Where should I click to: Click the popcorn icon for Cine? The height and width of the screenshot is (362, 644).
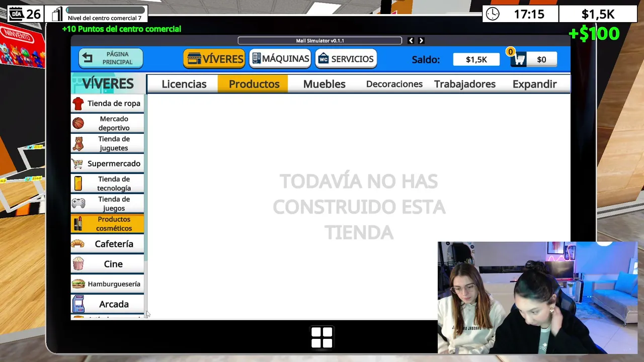(78, 264)
